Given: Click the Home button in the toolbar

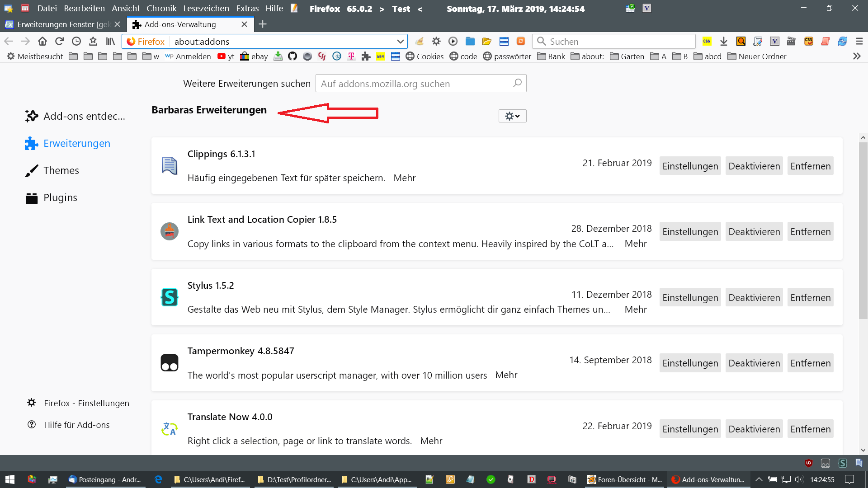Looking at the screenshot, I should click(42, 42).
